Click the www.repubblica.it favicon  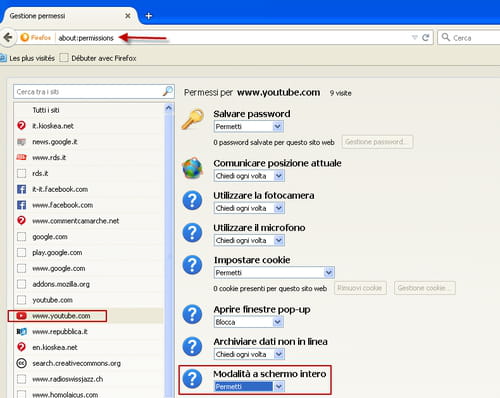(21, 332)
